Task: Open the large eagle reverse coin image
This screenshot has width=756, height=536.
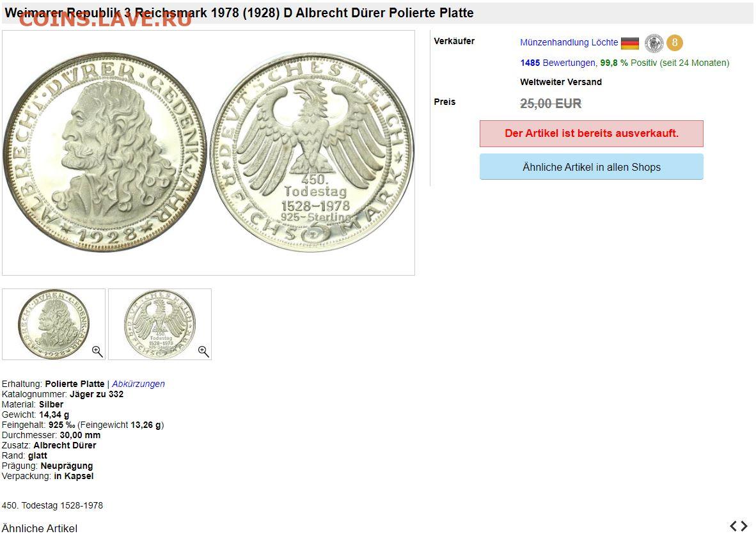Action: pyautogui.click(x=312, y=152)
